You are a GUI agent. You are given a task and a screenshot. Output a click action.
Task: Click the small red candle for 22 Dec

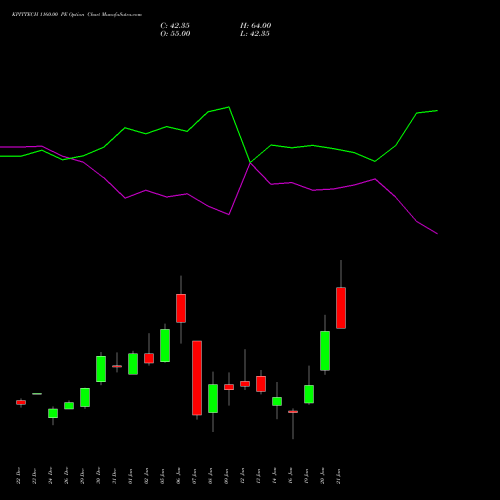21,402
